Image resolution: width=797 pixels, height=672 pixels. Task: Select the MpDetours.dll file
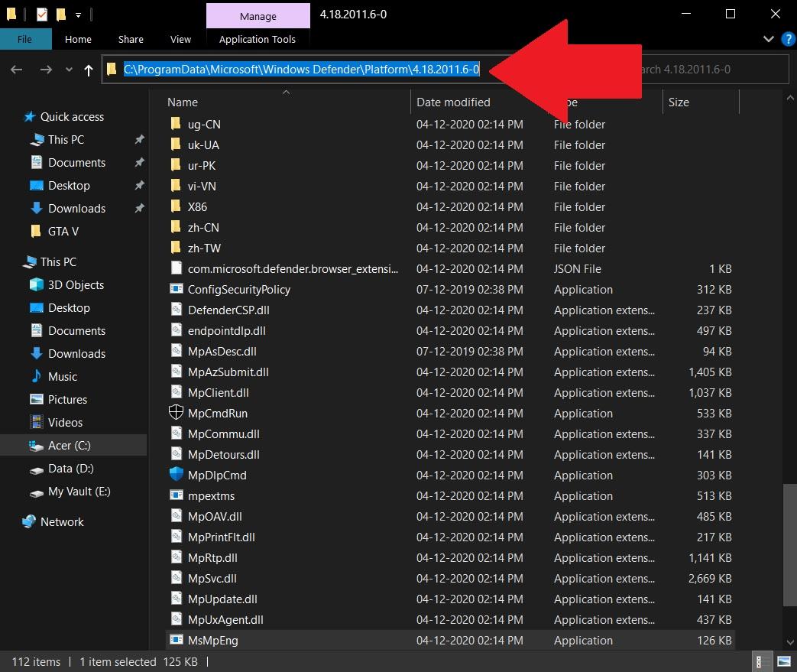(224, 455)
